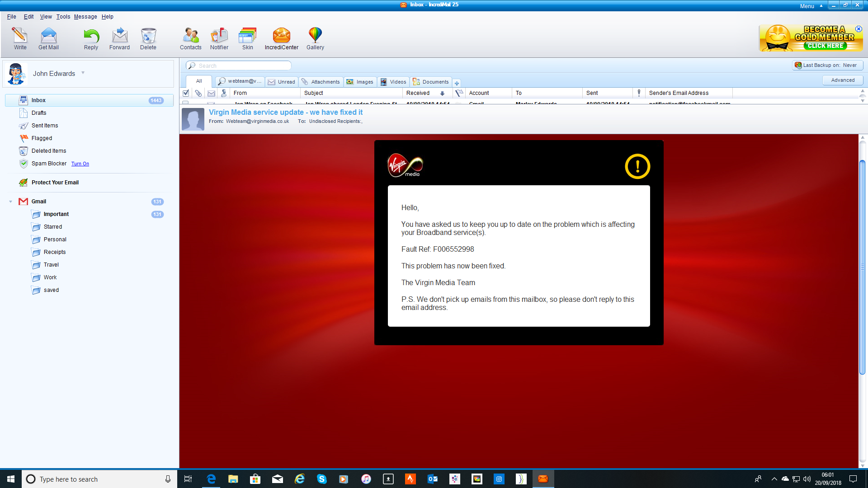868x488 pixels.
Task: Click the read-status envelope column header
Action: coord(211,93)
